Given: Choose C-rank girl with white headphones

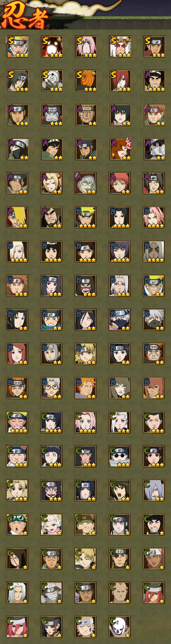Looking at the screenshot, I should 52,525.
